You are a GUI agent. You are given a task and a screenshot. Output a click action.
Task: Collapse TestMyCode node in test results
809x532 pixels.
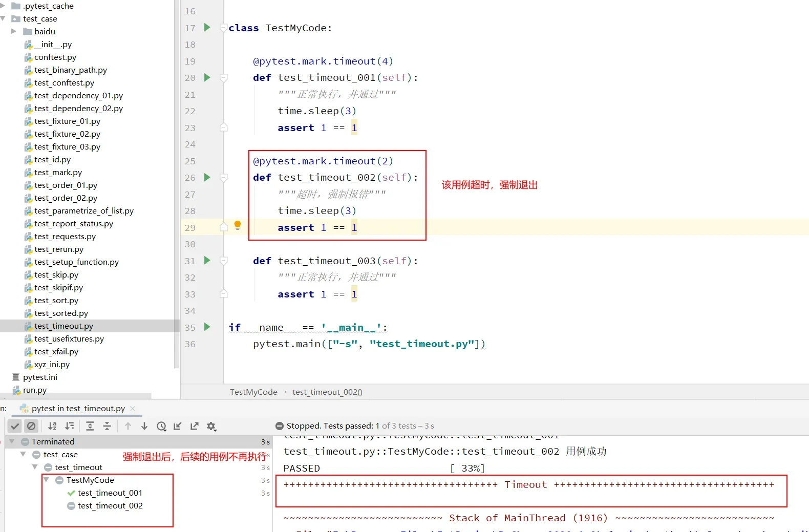(46, 480)
